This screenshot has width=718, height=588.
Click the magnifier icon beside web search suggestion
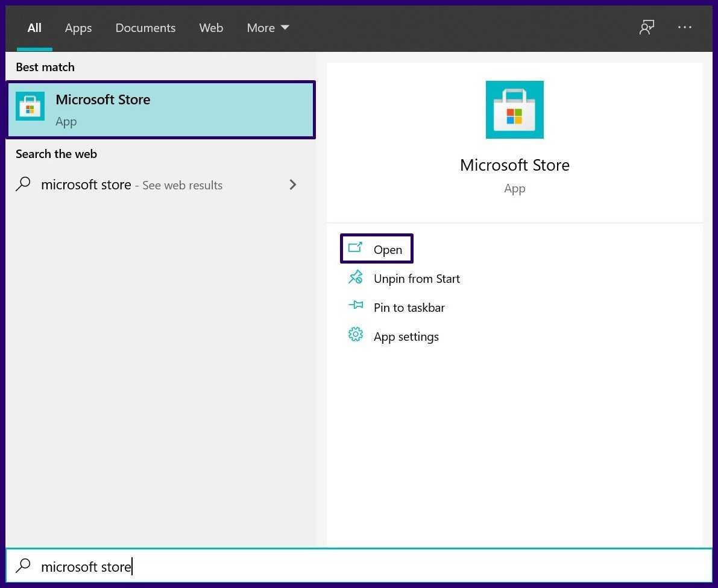coord(23,185)
